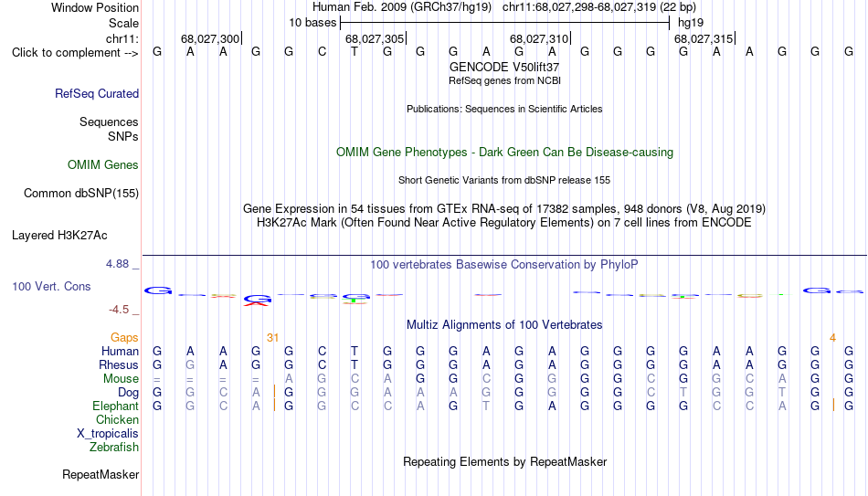This screenshot has width=868, height=496.
Task: Select the Elephant alignment row label
Action: coord(116,406)
